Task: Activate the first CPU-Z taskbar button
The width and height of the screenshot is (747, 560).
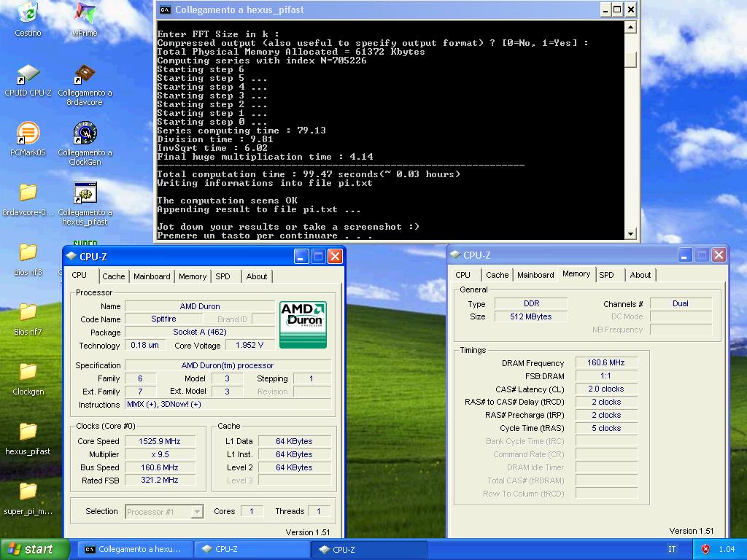Action: (252, 549)
